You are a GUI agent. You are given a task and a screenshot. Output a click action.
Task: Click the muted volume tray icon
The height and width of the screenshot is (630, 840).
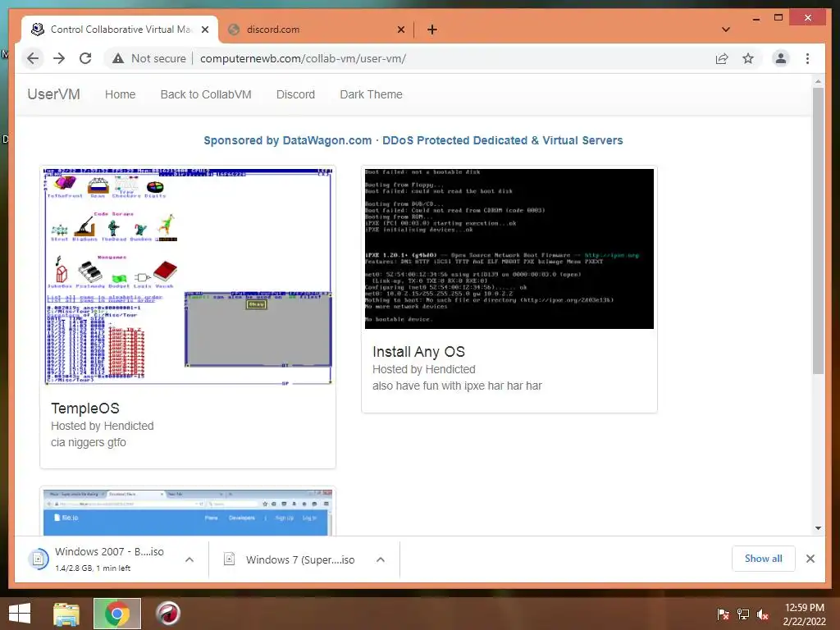(x=763, y=614)
